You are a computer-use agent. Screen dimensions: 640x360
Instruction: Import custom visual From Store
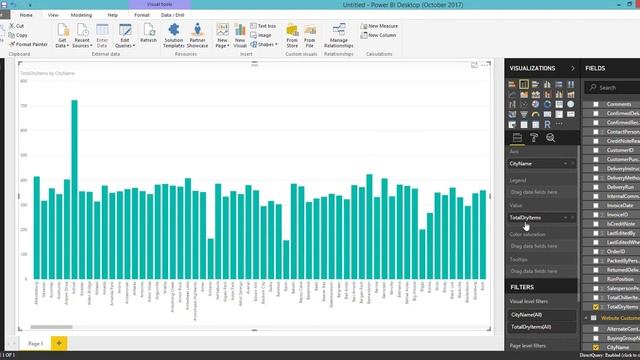click(x=292, y=36)
